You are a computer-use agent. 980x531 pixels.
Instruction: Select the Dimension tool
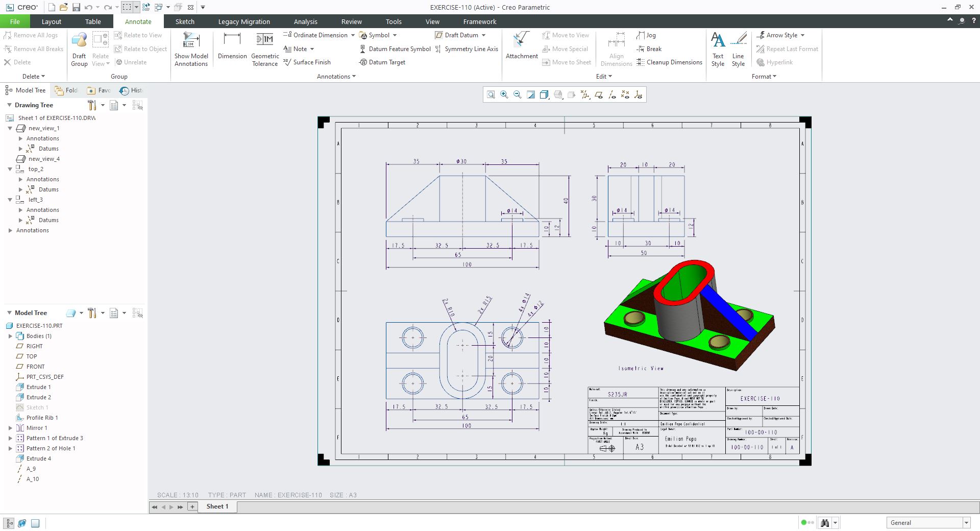[x=232, y=45]
